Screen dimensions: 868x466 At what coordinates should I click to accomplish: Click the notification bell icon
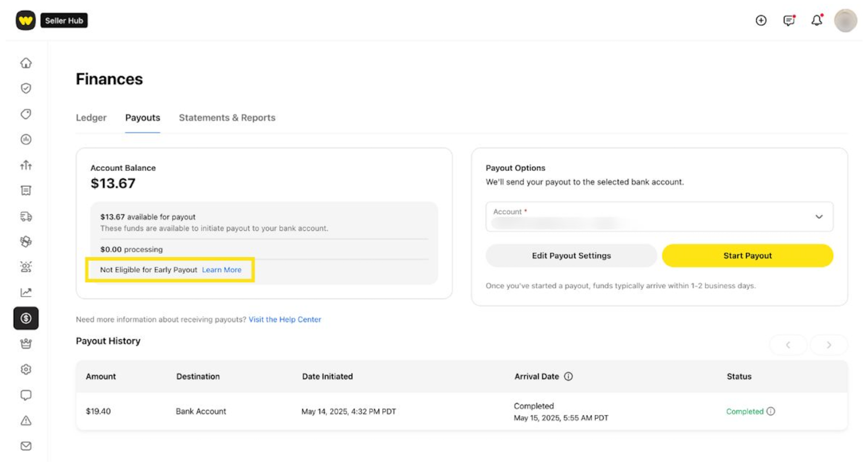(x=816, y=21)
